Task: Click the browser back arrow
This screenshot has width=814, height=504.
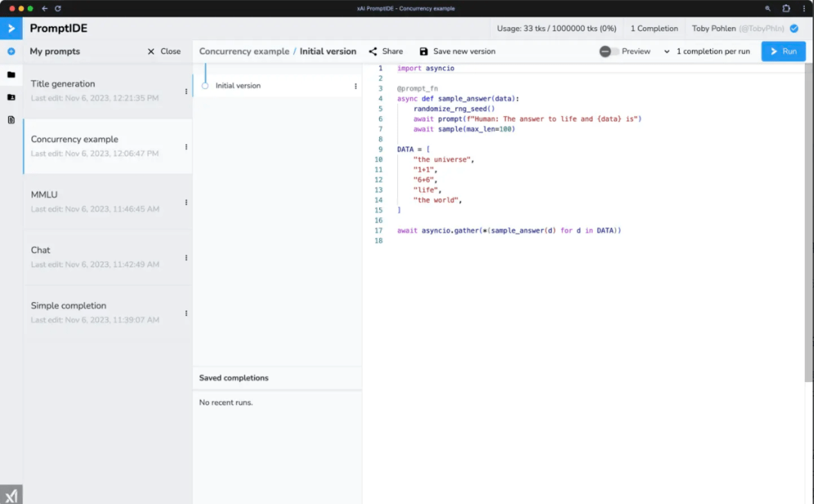Action: click(x=44, y=8)
